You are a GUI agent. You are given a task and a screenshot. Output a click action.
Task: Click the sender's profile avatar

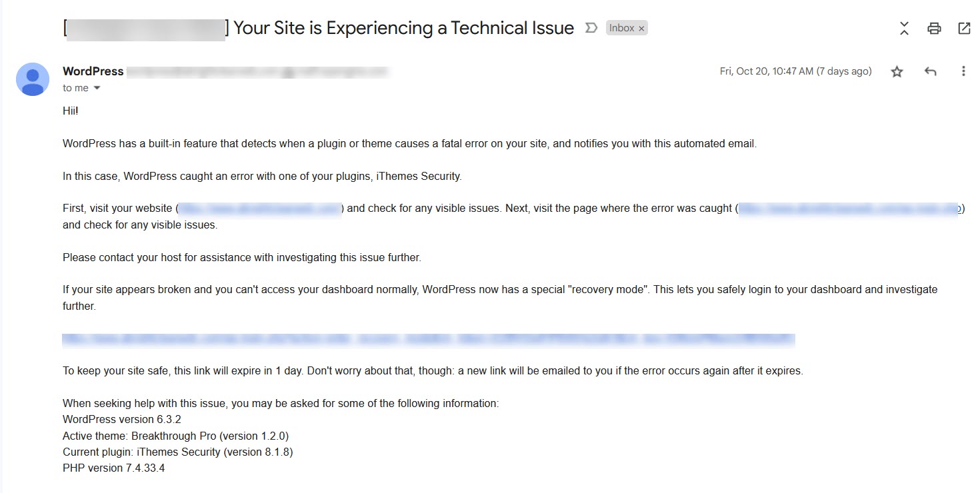(33, 79)
